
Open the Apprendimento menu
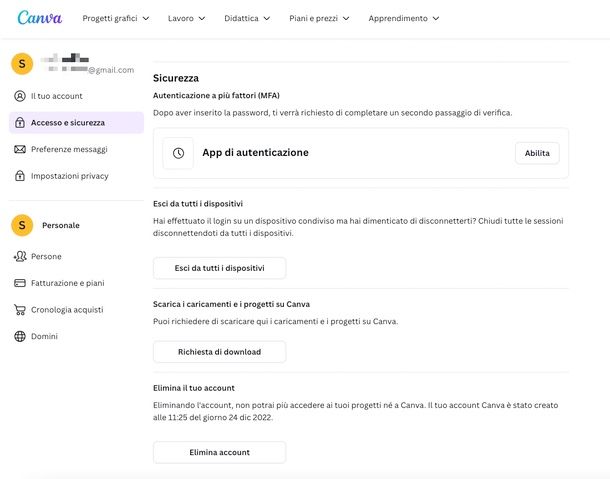[404, 18]
